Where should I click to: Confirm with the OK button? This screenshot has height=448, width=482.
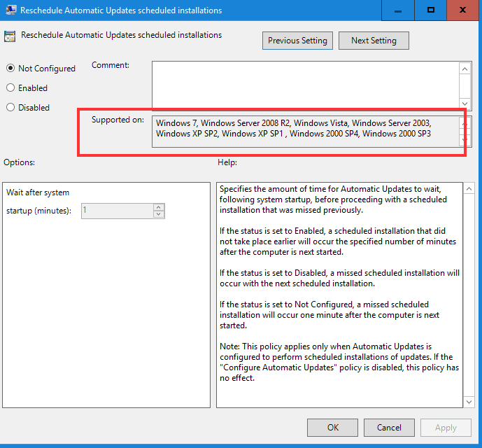(x=332, y=428)
